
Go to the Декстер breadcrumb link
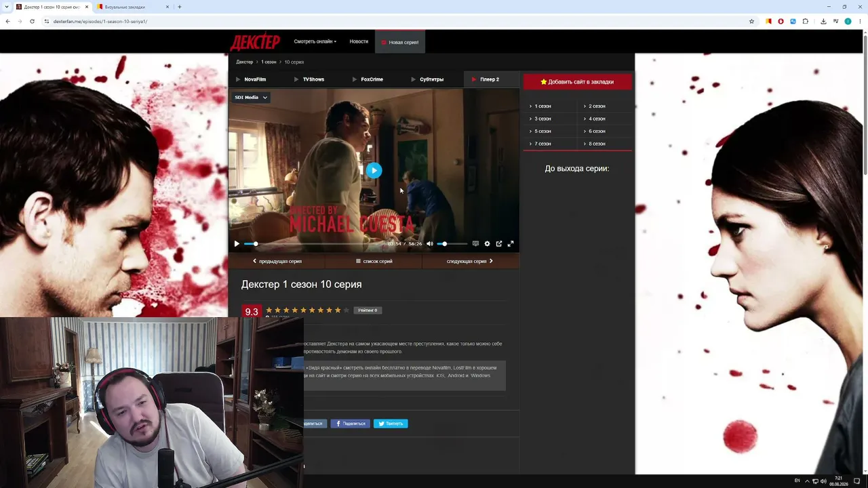[245, 62]
